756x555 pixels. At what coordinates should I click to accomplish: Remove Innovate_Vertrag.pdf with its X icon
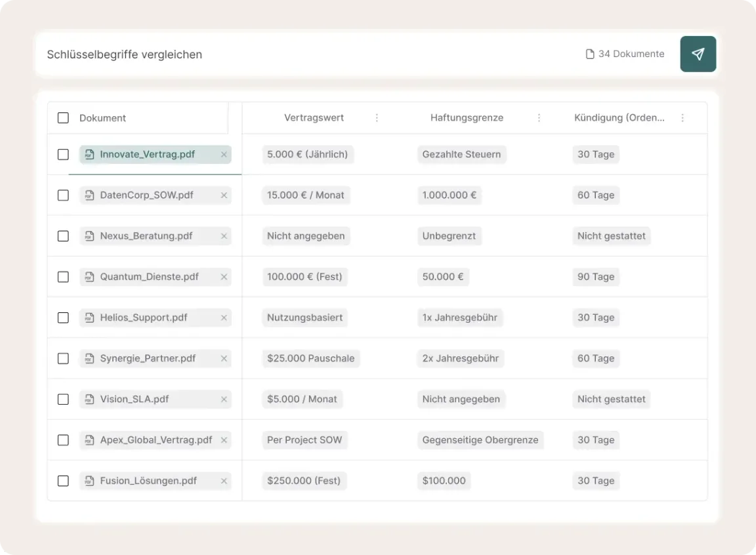224,155
